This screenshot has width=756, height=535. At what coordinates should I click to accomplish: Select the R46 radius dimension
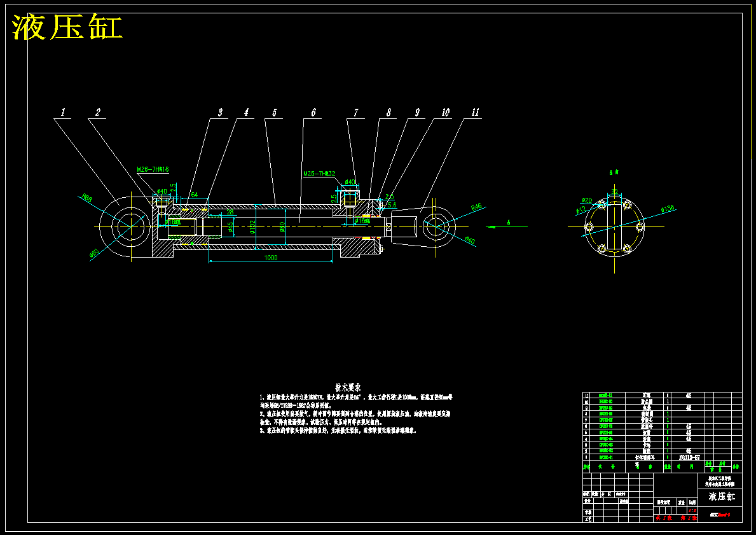coord(476,207)
